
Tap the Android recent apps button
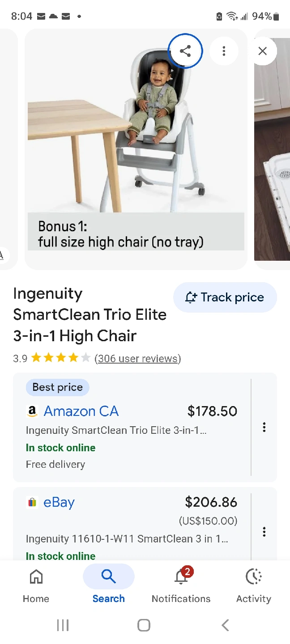pyautogui.click(x=63, y=625)
